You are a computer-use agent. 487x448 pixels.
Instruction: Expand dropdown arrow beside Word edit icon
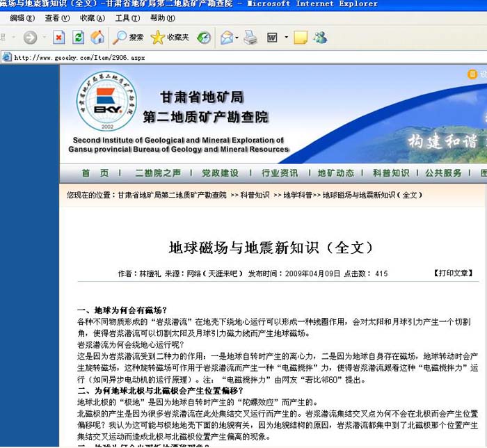pyautogui.click(x=286, y=38)
